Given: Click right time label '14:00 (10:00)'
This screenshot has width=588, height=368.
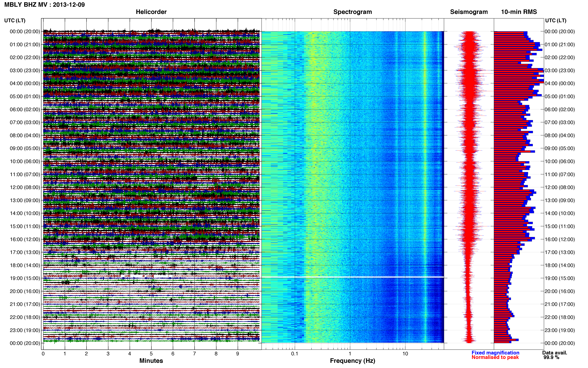Looking at the screenshot, I should (560, 213).
